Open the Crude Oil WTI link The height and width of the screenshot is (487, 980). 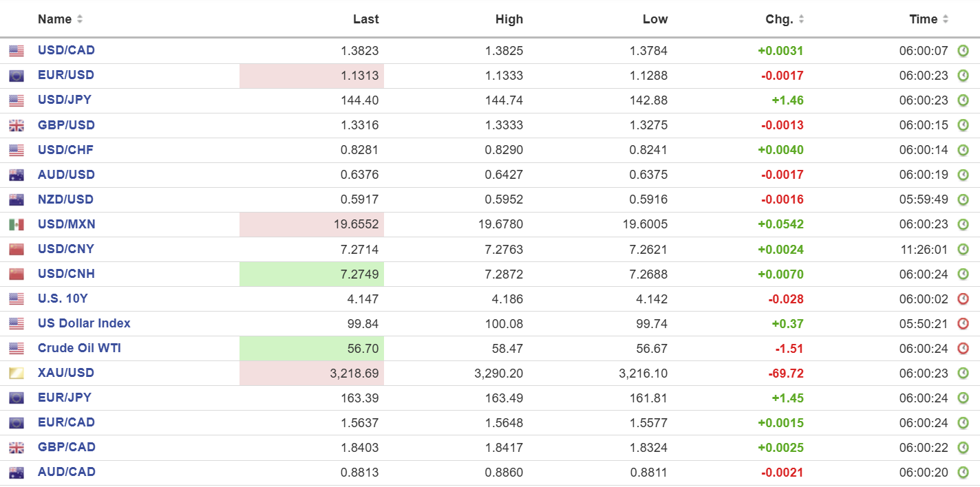79,348
